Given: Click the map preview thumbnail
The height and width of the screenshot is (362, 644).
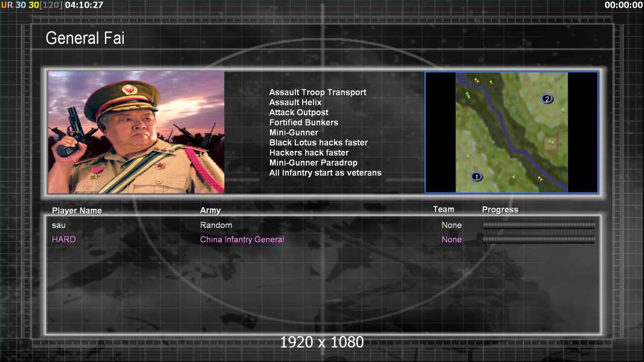Looking at the screenshot, I should [x=511, y=132].
